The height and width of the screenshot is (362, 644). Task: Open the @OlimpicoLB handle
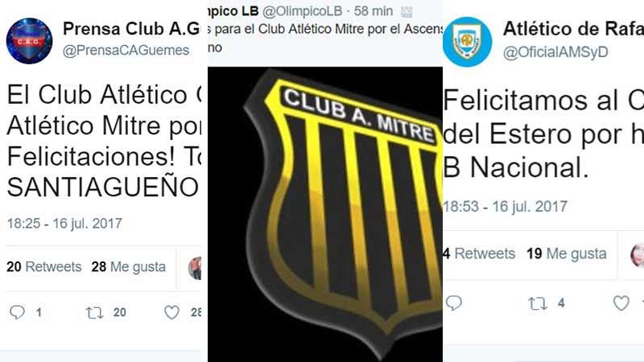pyautogui.click(x=302, y=11)
